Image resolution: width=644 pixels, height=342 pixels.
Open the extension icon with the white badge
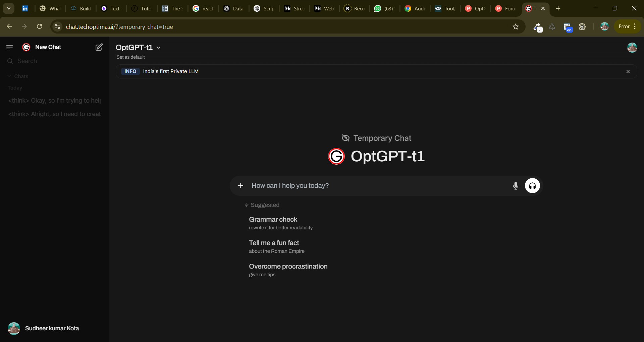pyautogui.click(x=538, y=27)
